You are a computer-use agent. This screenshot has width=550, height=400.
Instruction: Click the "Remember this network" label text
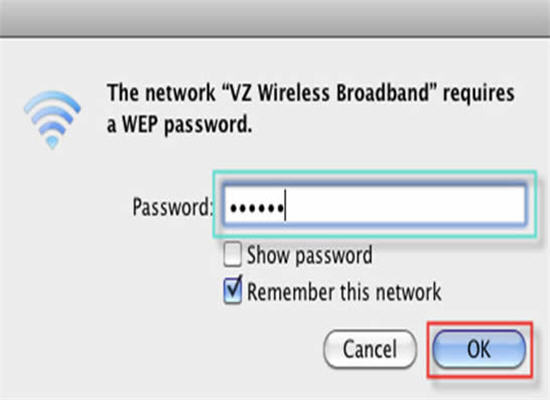[x=344, y=292]
